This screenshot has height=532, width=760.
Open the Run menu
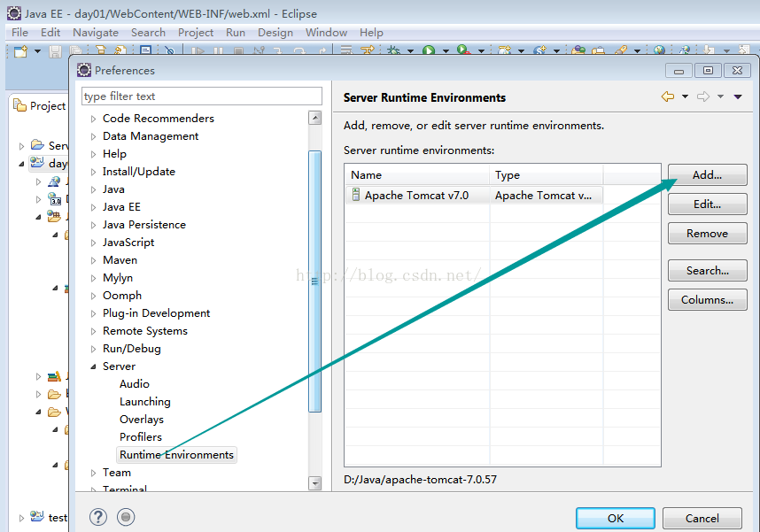(x=236, y=33)
